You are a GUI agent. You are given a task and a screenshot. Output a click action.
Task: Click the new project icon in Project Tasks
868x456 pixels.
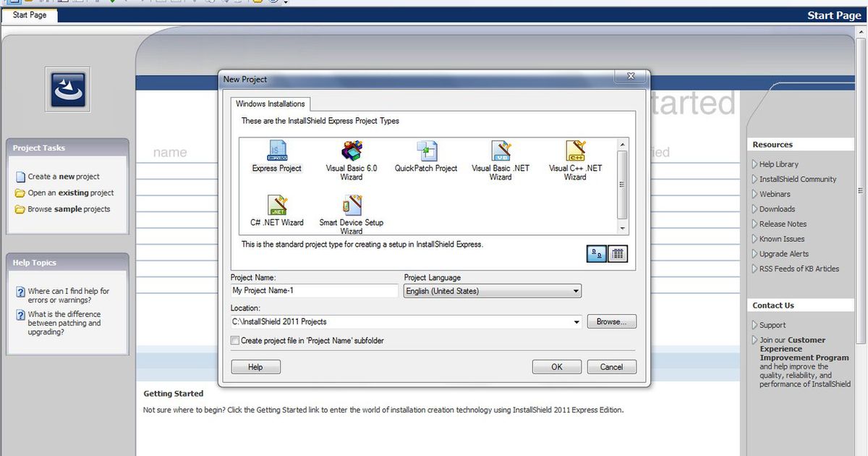pos(20,176)
